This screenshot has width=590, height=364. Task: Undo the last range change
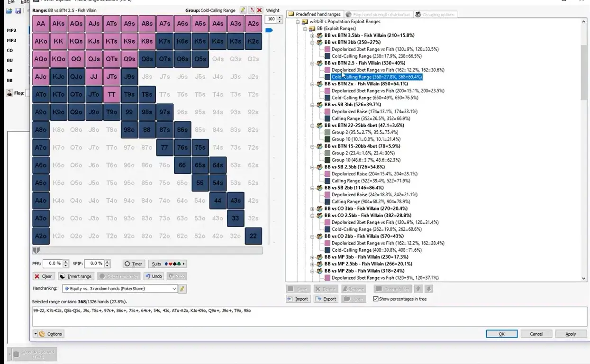(x=154, y=276)
